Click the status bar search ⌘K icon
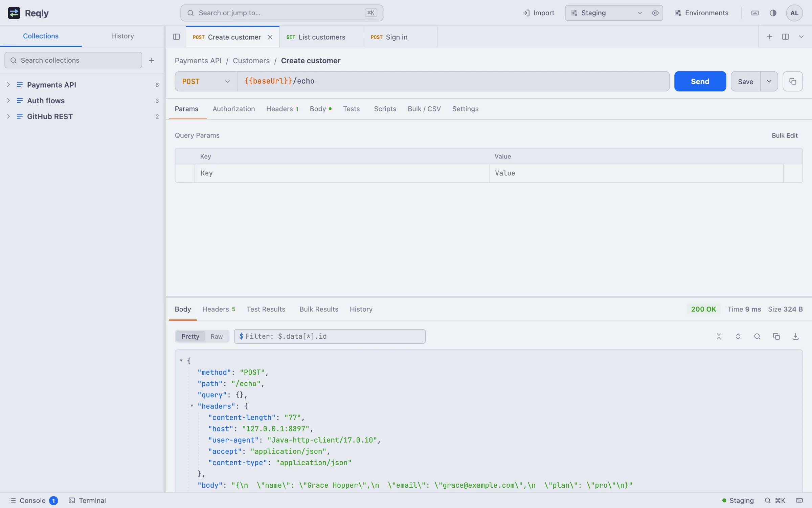Viewport: 812px width, 508px height. pos(775,501)
